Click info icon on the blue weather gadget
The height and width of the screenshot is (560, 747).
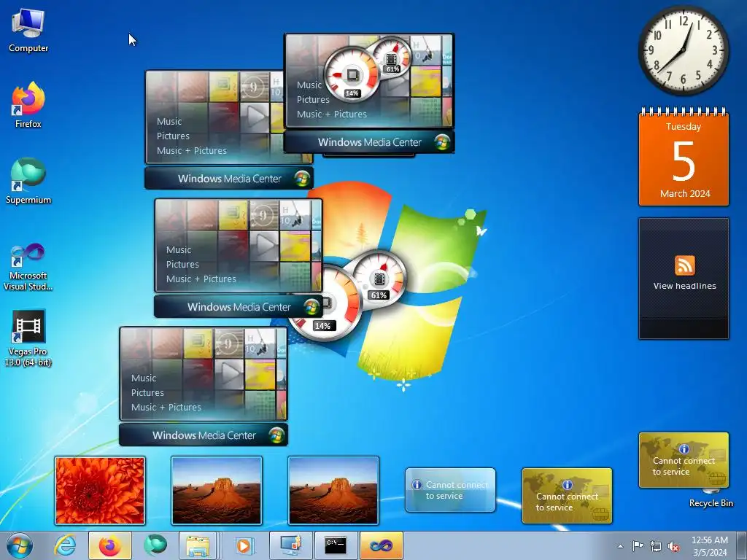pyautogui.click(x=417, y=485)
